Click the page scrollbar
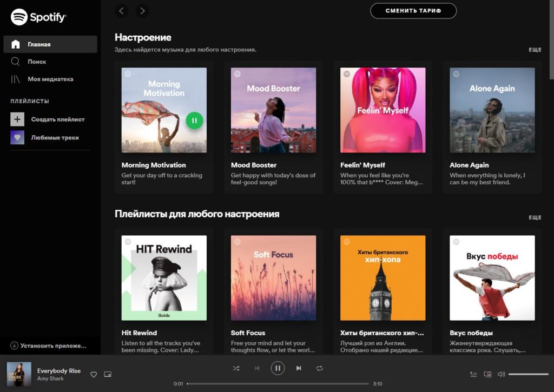This screenshot has height=392, width=554. point(551,39)
